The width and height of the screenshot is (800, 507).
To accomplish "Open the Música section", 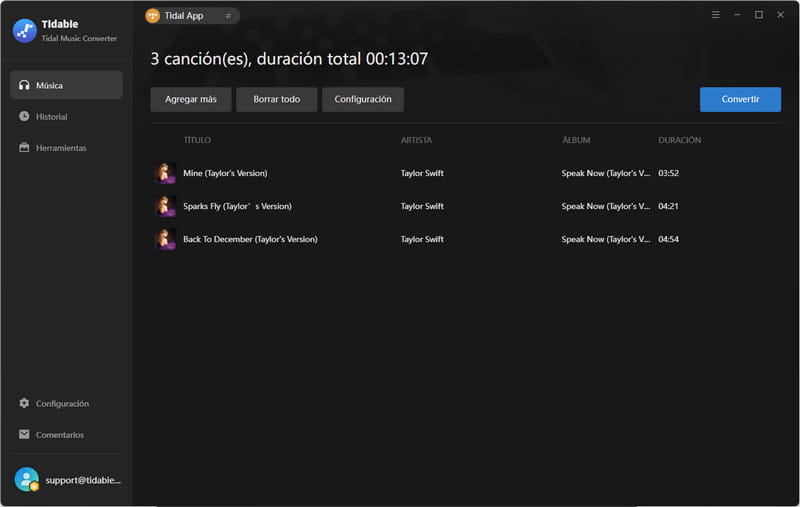I will 66,85.
